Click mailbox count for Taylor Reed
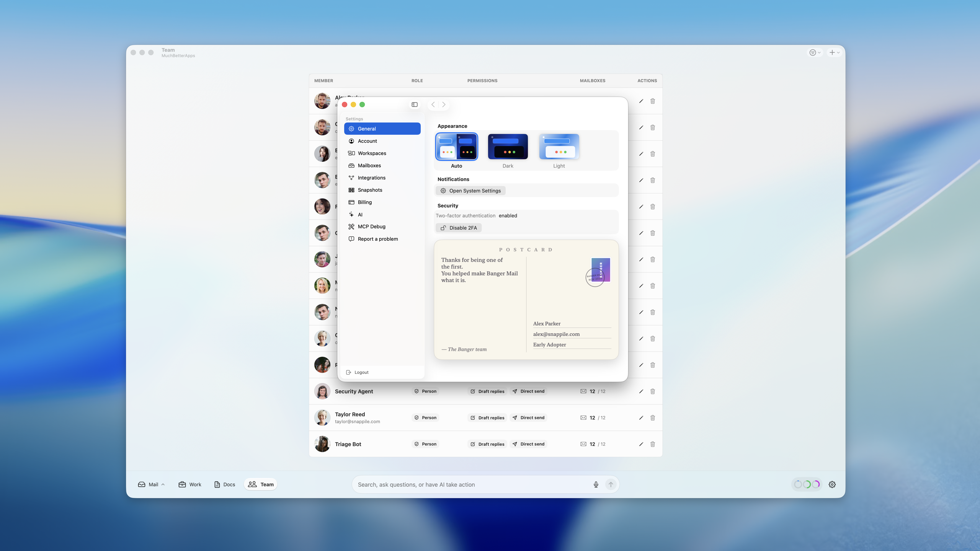 pyautogui.click(x=593, y=417)
